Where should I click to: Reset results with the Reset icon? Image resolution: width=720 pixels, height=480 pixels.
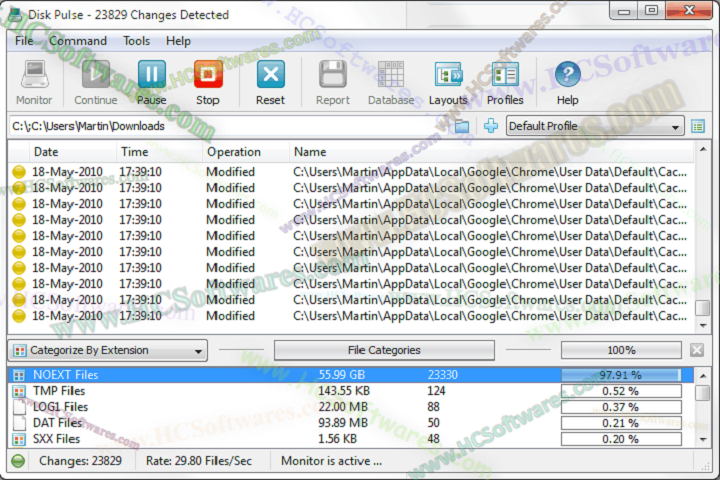coord(270,74)
